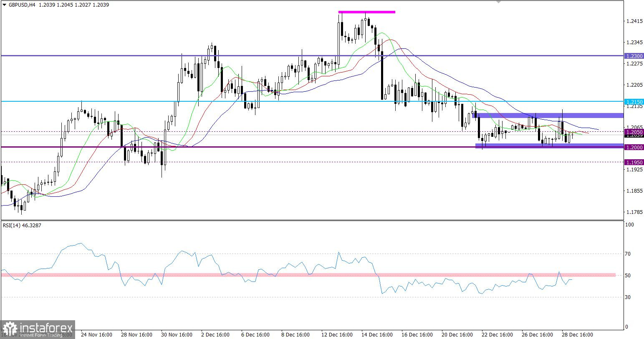Image resolution: width=644 pixels, height=339 pixels.
Task: Select the 1.2000 price level label
Action: point(634,147)
